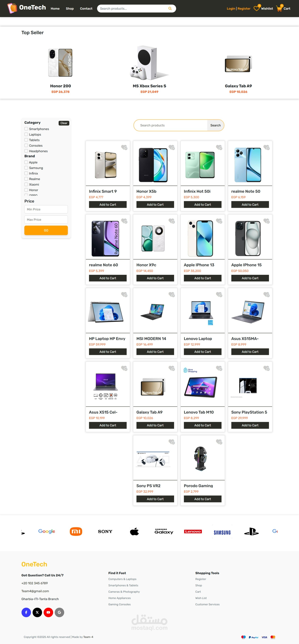Click wishlist heart on Apple IPhone 15
299x644 pixels.
click(x=266, y=221)
